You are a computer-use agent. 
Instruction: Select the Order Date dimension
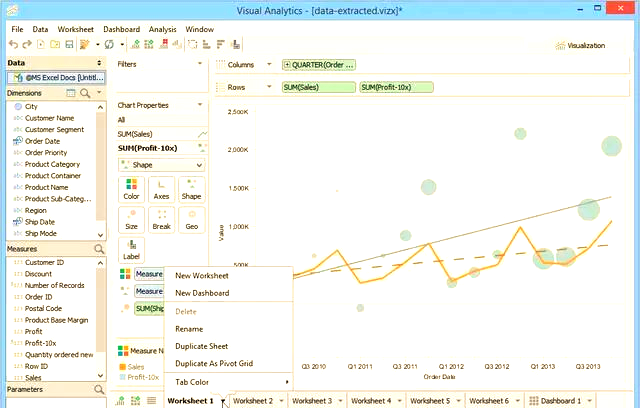pos(42,141)
